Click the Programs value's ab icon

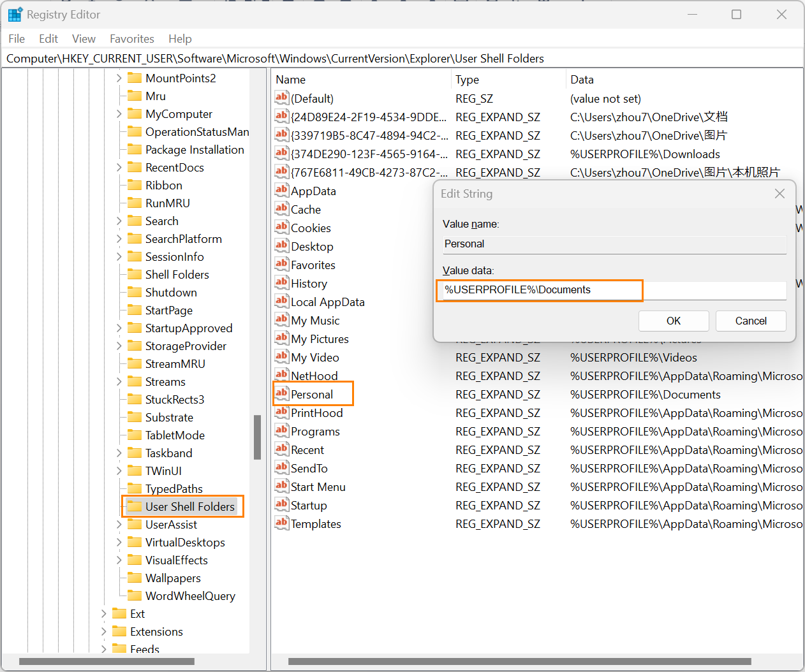pyautogui.click(x=282, y=430)
